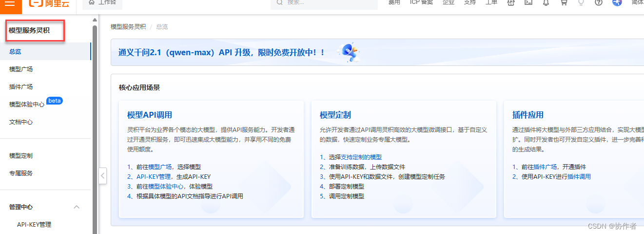Image resolution: width=644 pixels, height=234 pixels.
Task: Click the 模型服务灵积 breadcrumb link
Action: [x=128, y=27]
